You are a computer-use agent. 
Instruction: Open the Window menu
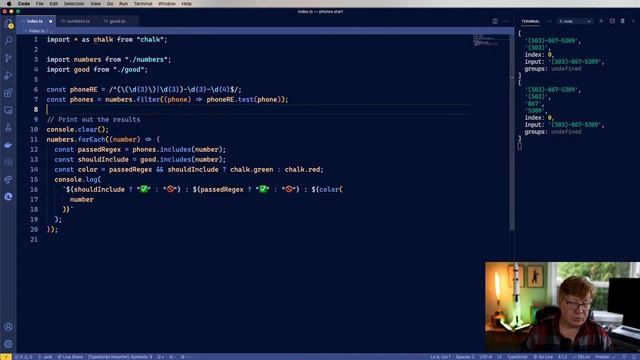pyautogui.click(x=167, y=4)
